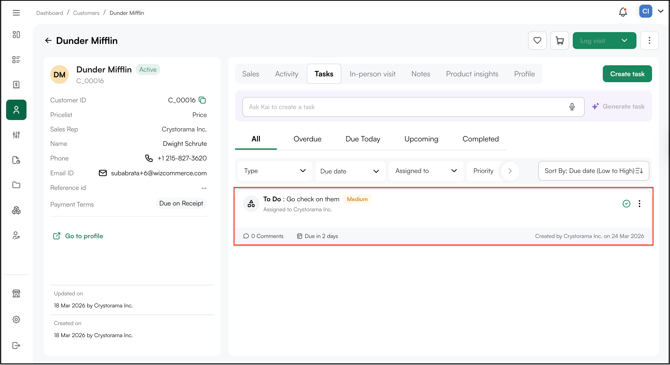The image size is (670, 365).
Task: Click the Log visit button
Action: click(593, 41)
